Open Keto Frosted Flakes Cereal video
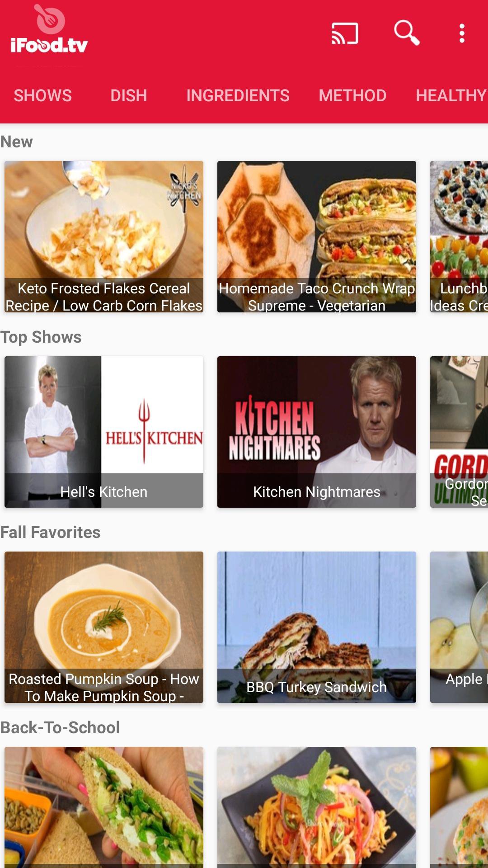The width and height of the screenshot is (488, 868). [104, 236]
